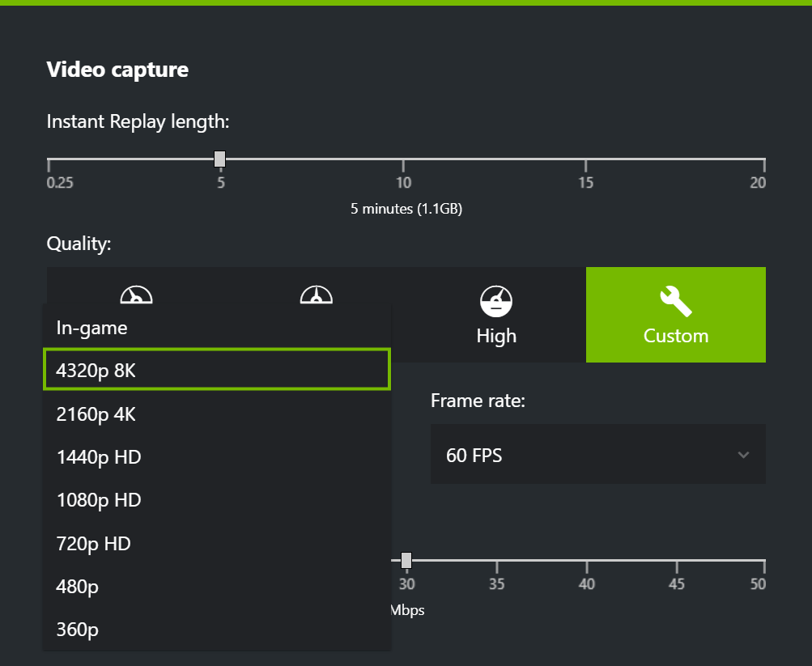The image size is (812, 666).
Task: Select 480p resolution entry
Action: (x=217, y=587)
